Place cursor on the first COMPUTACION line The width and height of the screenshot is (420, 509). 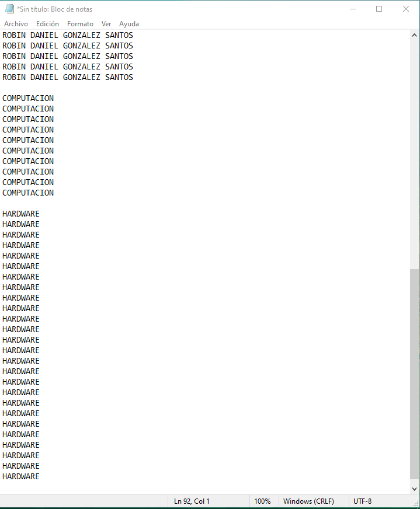coord(28,99)
